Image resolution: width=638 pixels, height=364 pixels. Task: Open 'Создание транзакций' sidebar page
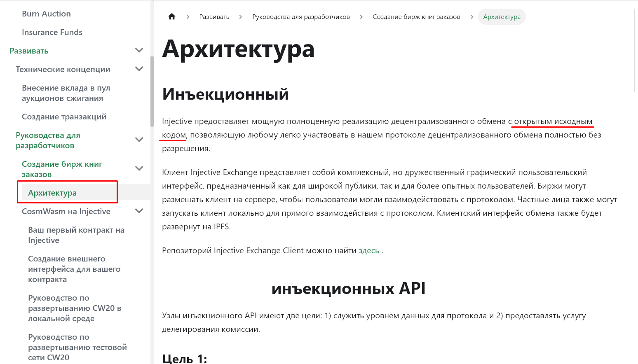tap(64, 117)
